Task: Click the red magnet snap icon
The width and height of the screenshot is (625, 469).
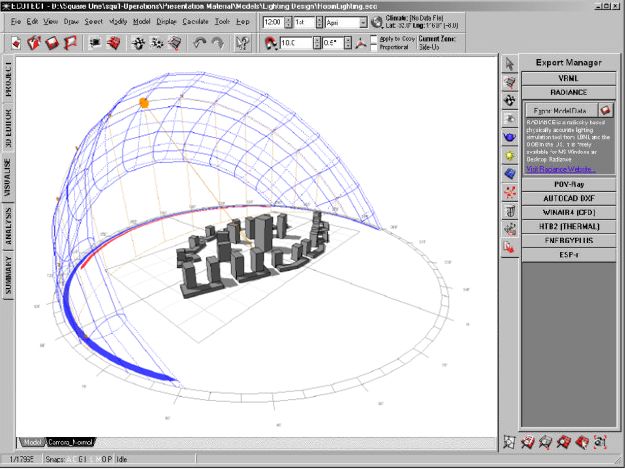Action: (271, 43)
